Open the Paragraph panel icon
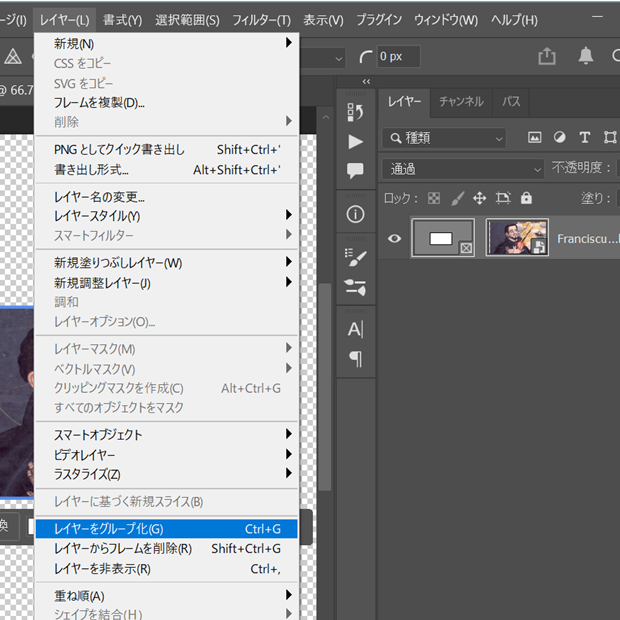This screenshot has width=620, height=620. pyautogui.click(x=355, y=358)
